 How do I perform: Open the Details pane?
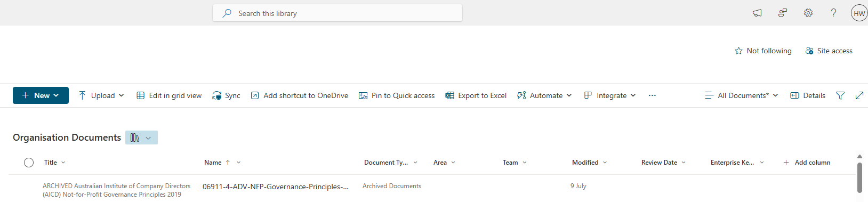(x=807, y=95)
